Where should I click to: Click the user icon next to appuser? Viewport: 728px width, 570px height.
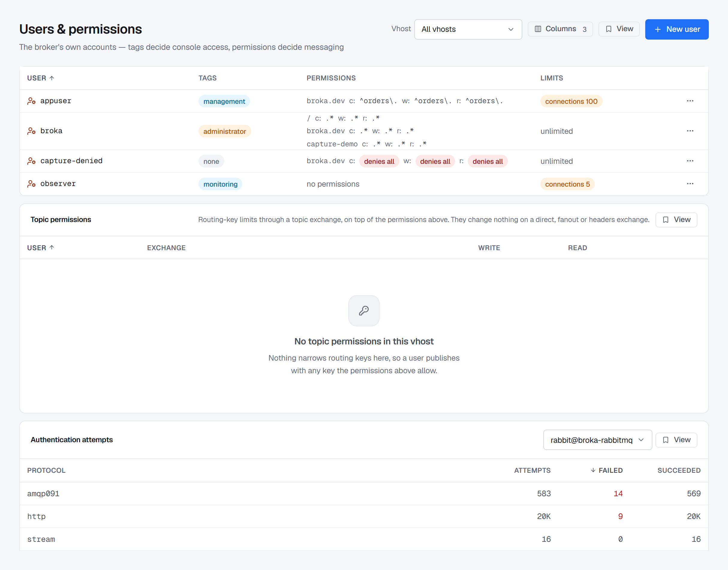coord(31,101)
